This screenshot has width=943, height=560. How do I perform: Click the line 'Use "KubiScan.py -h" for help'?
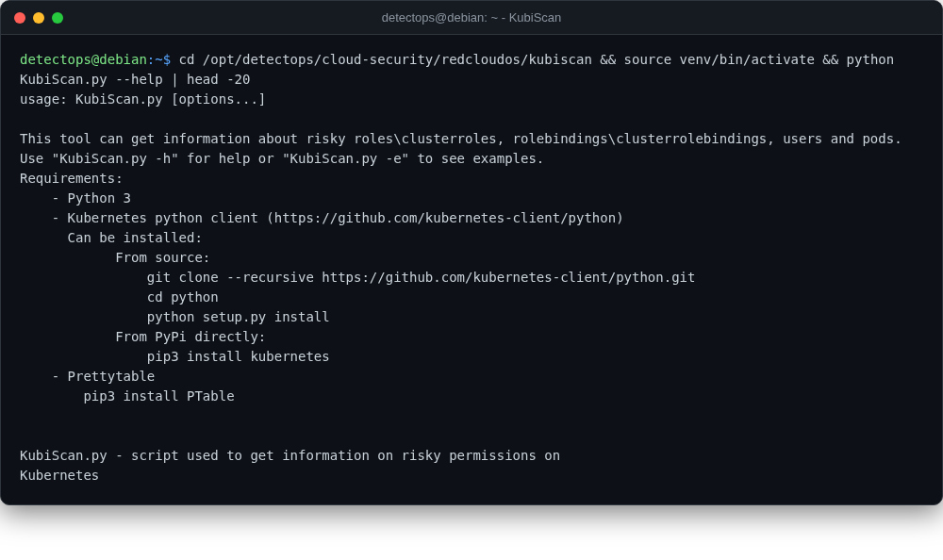[281, 158]
